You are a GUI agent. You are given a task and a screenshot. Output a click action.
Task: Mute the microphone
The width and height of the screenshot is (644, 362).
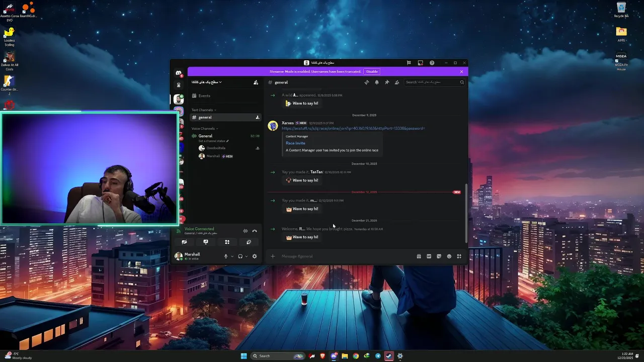225,256
